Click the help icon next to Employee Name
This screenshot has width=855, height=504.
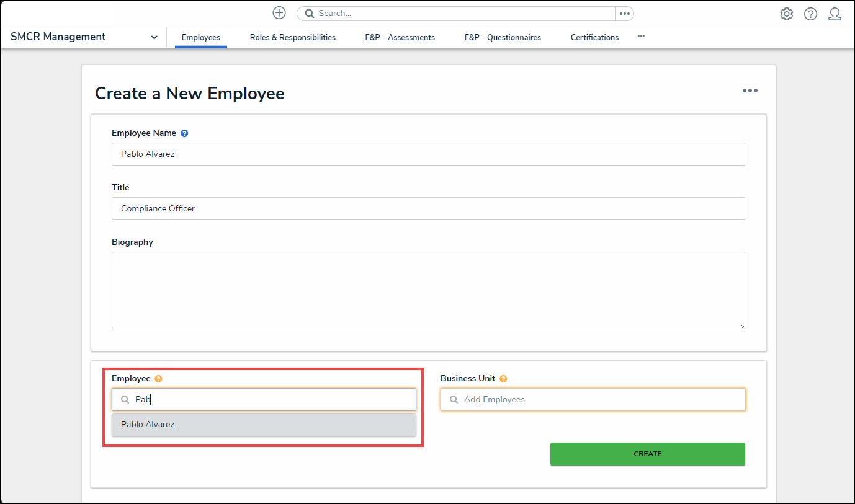[184, 133]
